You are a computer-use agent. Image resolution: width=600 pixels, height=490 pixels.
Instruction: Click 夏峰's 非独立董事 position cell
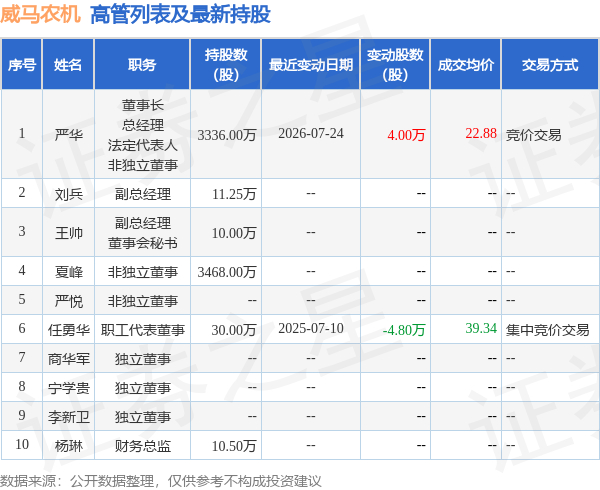pos(143,272)
